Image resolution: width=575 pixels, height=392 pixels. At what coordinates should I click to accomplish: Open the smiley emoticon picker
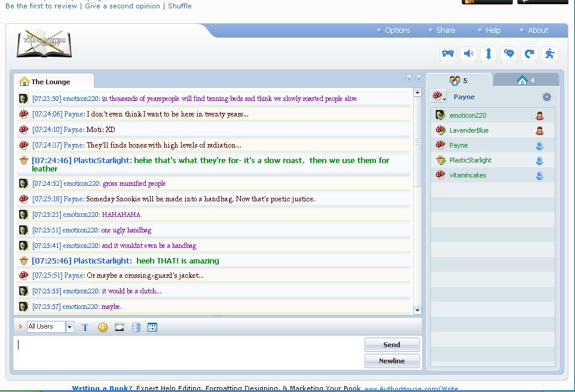(x=103, y=327)
